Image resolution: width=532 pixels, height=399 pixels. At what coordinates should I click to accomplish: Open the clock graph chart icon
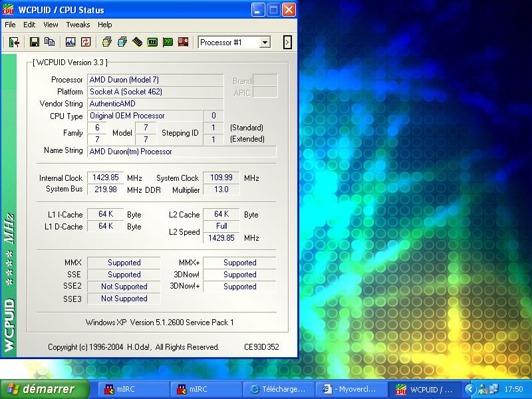coord(70,42)
